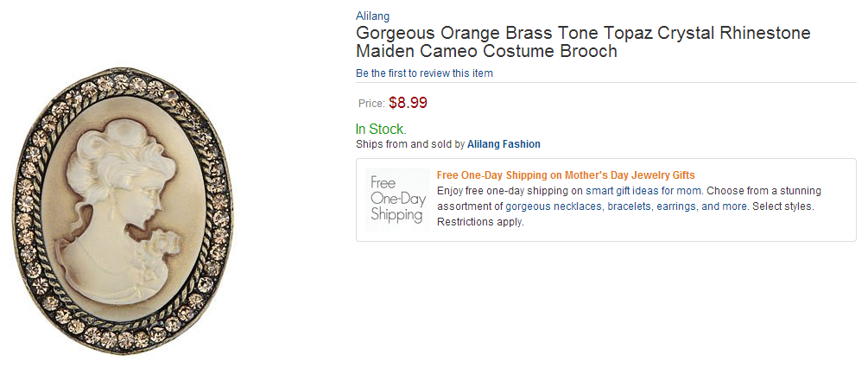Open 'Be the first to review this item'
This screenshot has width=868, height=387.
[x=424, y=73]
